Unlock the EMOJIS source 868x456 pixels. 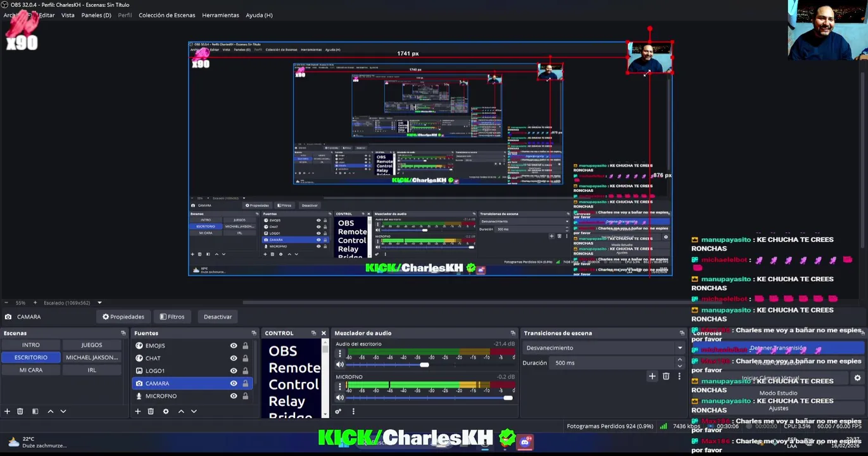pos(245,346)
